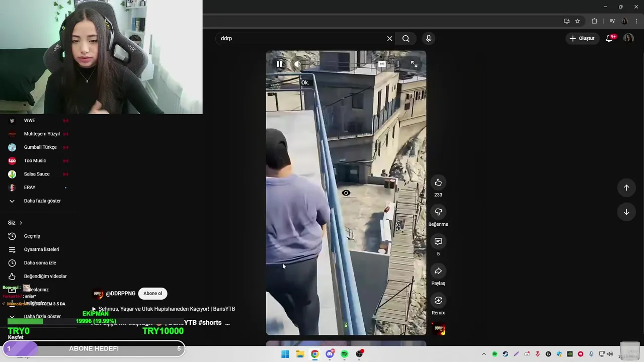This screenshot has height=362, width=644.
Task: Like the Short with 233 likes
Action: (x=438, y=183)
